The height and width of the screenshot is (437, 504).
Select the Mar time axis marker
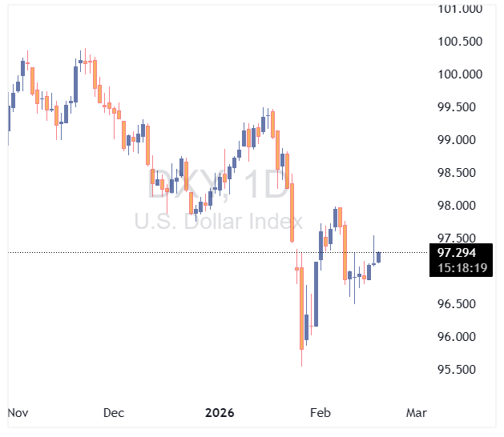416,413
